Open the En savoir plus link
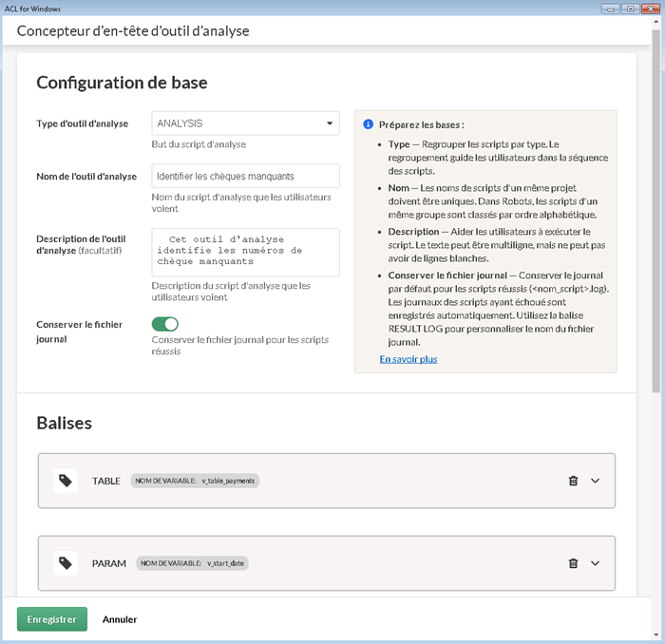The height and width of the screenshot is (644, 665). point(408,360)
